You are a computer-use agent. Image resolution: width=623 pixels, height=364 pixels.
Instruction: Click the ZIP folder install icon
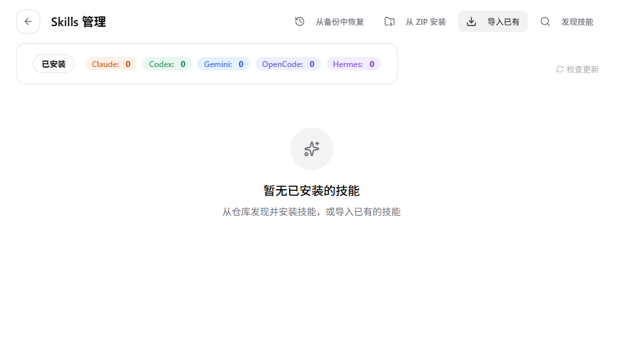(x=390, y=21)
